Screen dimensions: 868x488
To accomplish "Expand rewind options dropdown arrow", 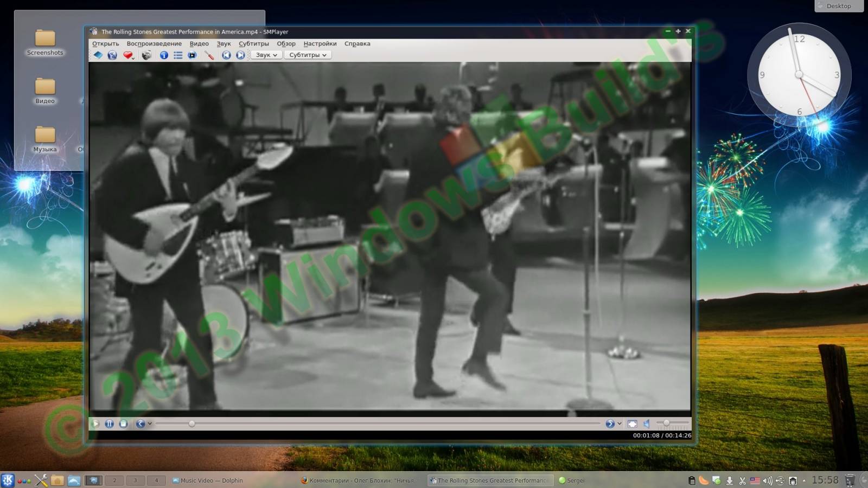I will [150, 423].
